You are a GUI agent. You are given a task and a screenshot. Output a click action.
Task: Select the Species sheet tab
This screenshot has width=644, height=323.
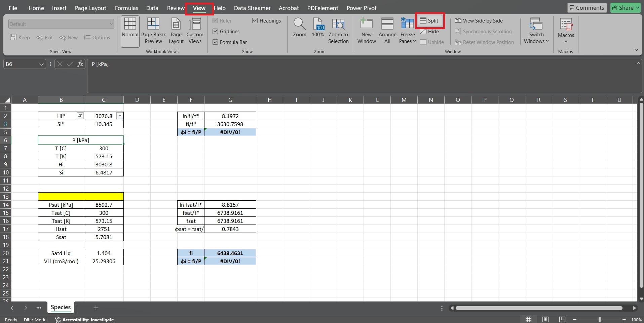point(61,307)
